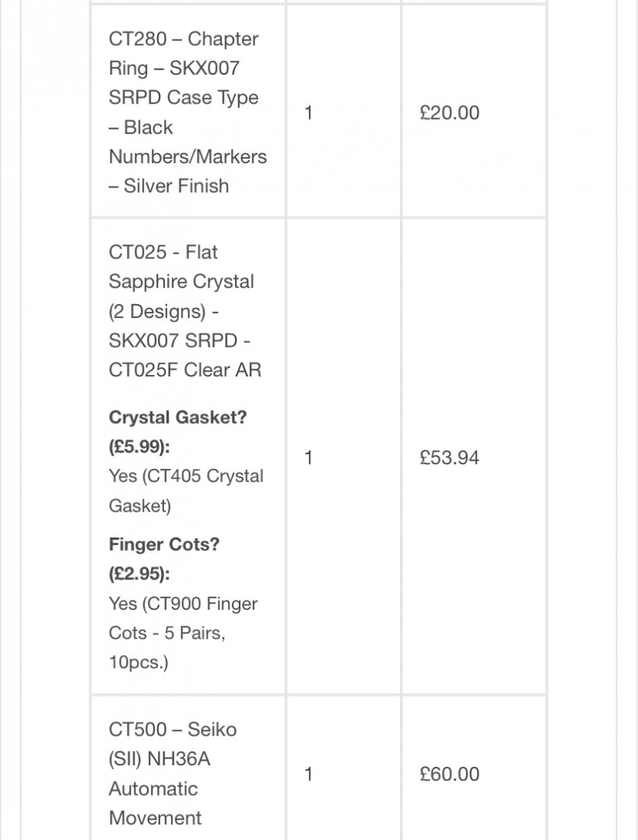Click the 'SKX007 SRPD Case Type' text
The height and width of the screenshot is (840, 638).
point(183,82)
